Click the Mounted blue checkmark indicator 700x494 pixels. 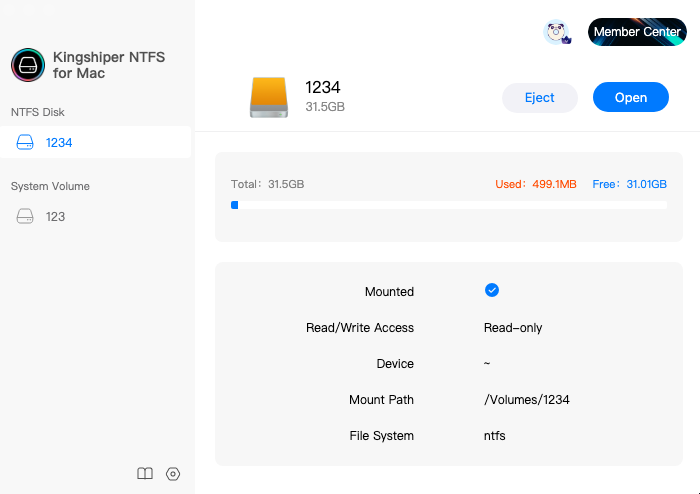click(492, 291)
